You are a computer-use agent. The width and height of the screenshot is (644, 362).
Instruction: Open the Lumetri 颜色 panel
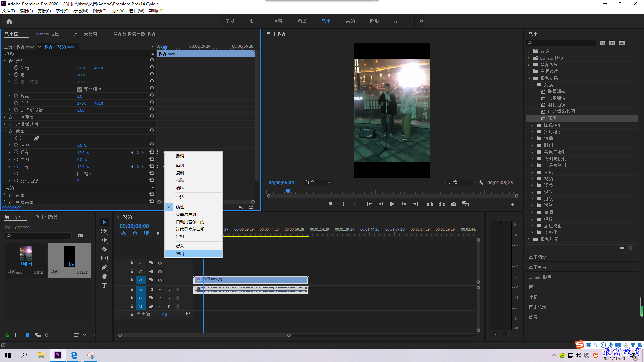[540, 277]
